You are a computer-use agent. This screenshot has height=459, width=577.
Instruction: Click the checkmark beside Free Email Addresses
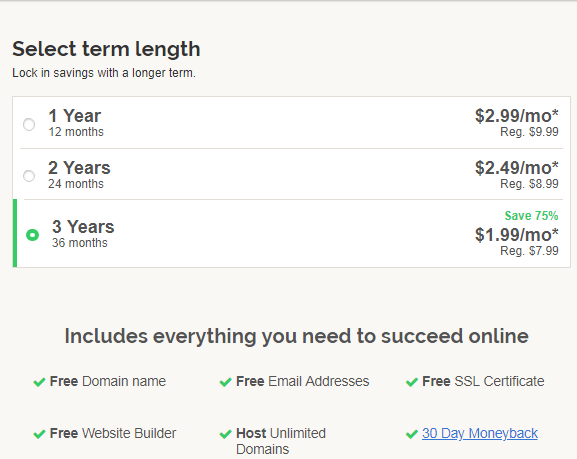226,382
